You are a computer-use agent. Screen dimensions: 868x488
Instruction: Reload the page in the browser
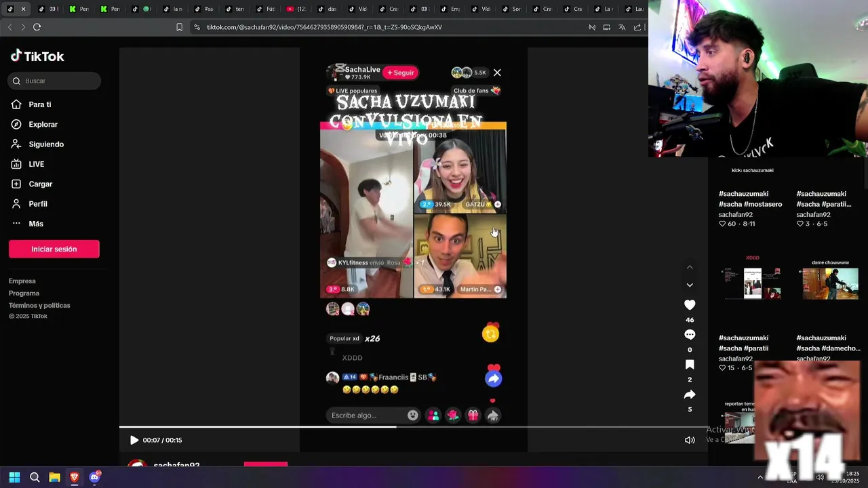click(x=37, y=27)
